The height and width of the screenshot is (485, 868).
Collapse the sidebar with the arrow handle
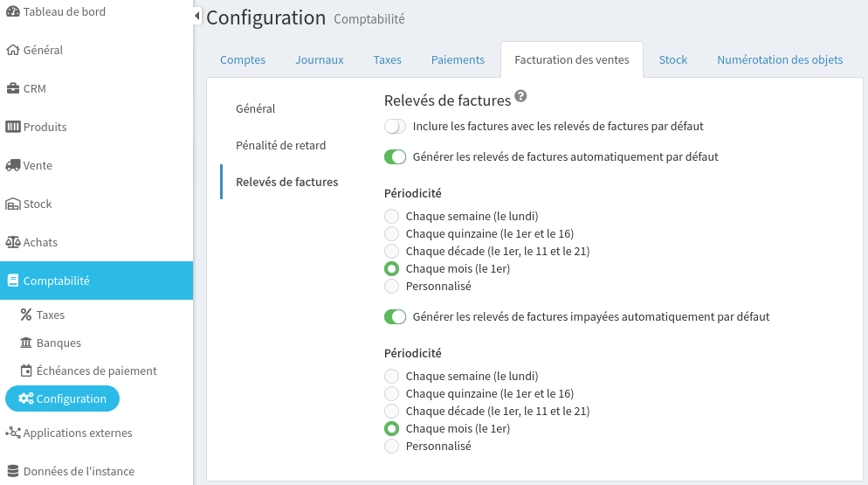coord(197,16)
